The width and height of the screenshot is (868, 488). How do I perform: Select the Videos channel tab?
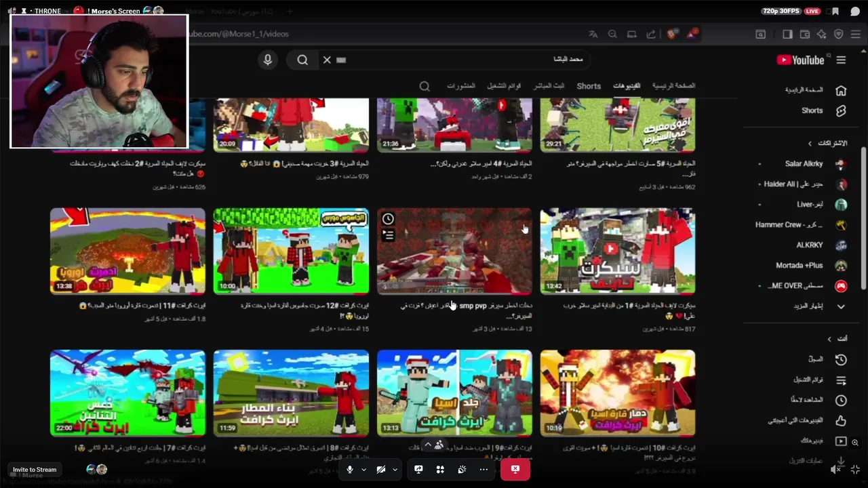pos(627,86)
